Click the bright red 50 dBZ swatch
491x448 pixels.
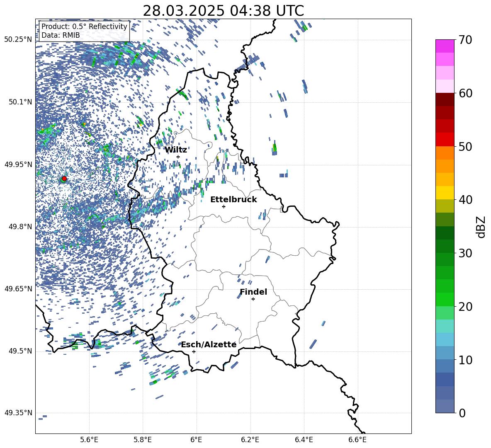pyautogui.click(x=445, y=140)
